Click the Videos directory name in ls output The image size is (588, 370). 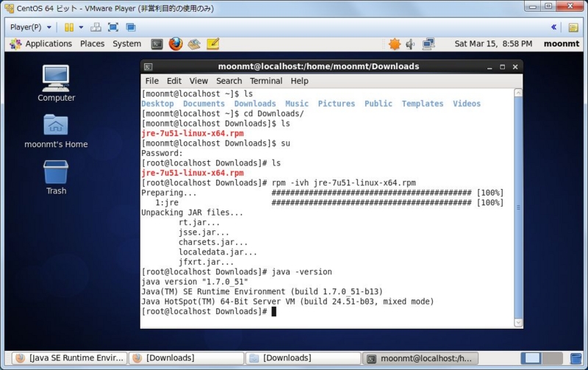[467, 104]
